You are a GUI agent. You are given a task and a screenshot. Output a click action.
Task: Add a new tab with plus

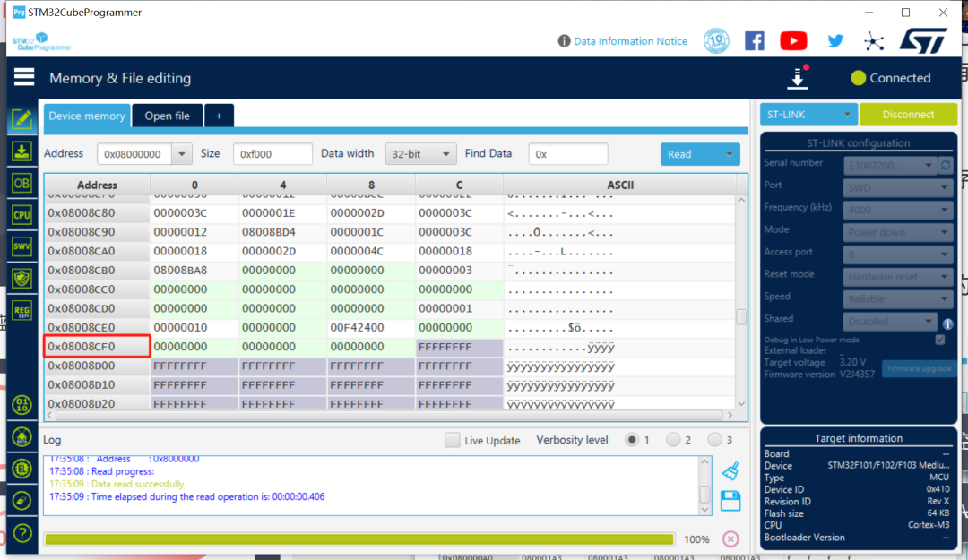pos(219,116)
